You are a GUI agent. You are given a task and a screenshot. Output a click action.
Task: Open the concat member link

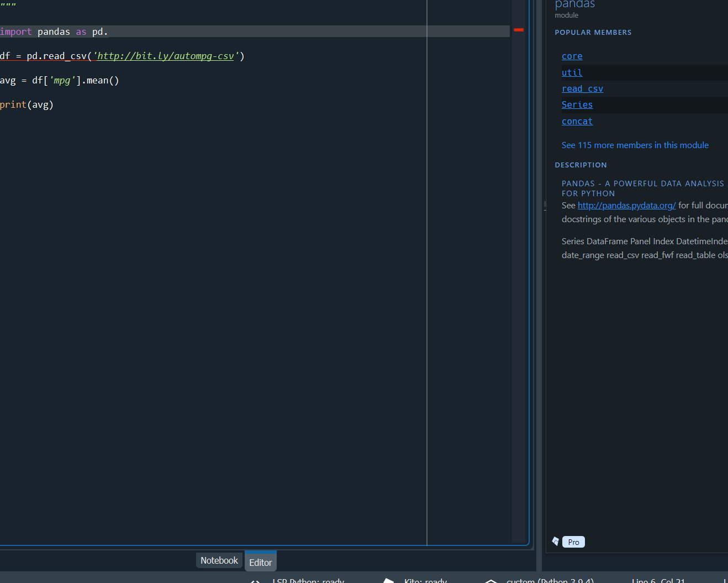click(x=577, y=121)
